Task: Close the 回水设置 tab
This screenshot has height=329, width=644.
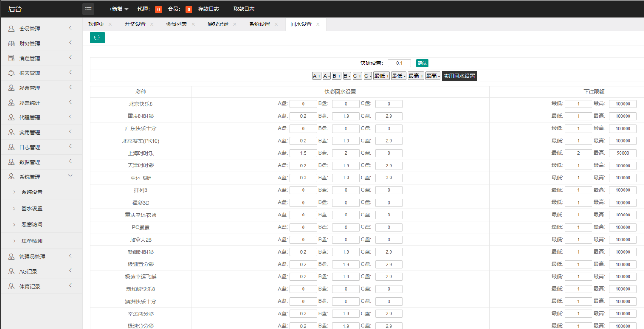Action: (318, 24)
